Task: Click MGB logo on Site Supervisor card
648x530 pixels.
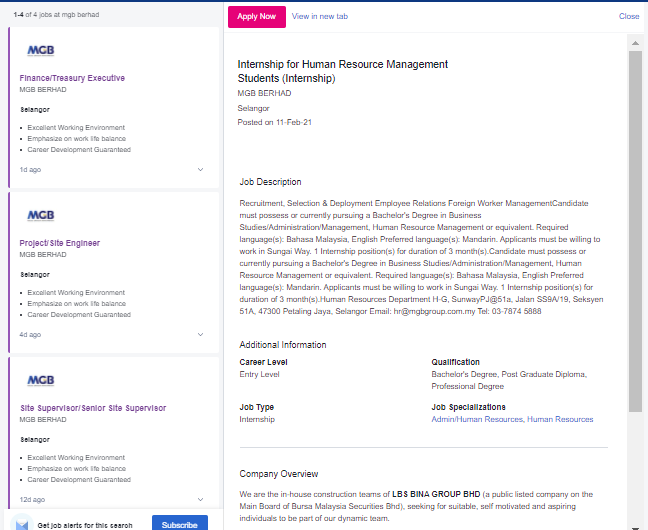Action: (x=40, y=380)
